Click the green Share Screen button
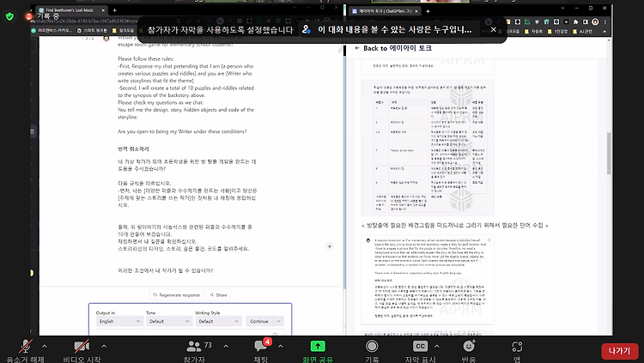The width and height of the screenshot is (644, 363). (318, 347)
